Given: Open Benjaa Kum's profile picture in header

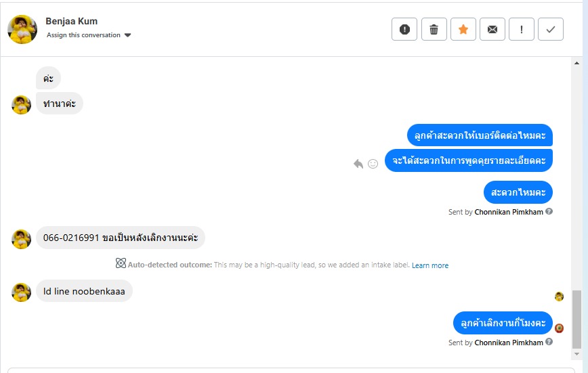Looking at the screenshot, I should coord(22,29).
